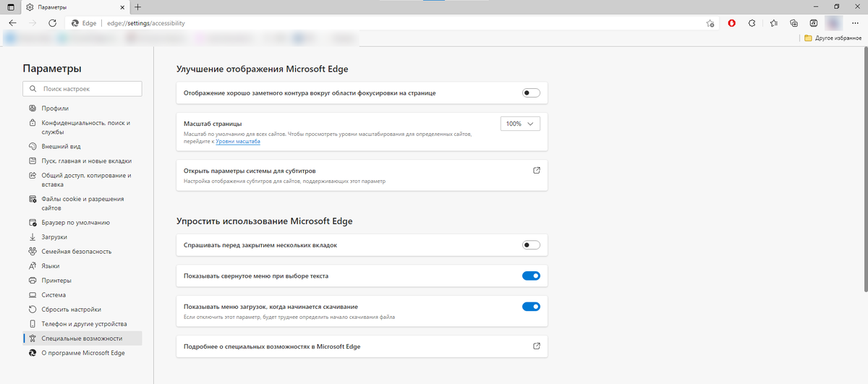Click Подробнее о специальных возможностях text
The width and height of the screenshot is (868, 384).
click(x=272, y=347)
